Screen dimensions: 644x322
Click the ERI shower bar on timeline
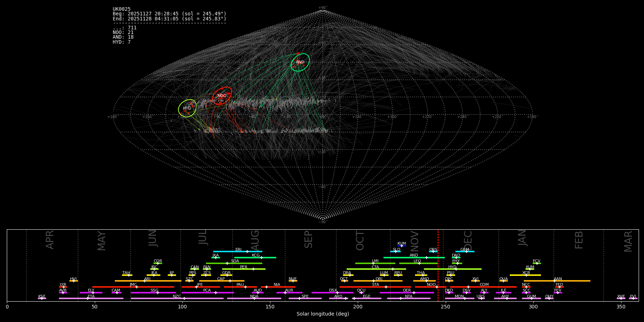click(x=238, y=252)
